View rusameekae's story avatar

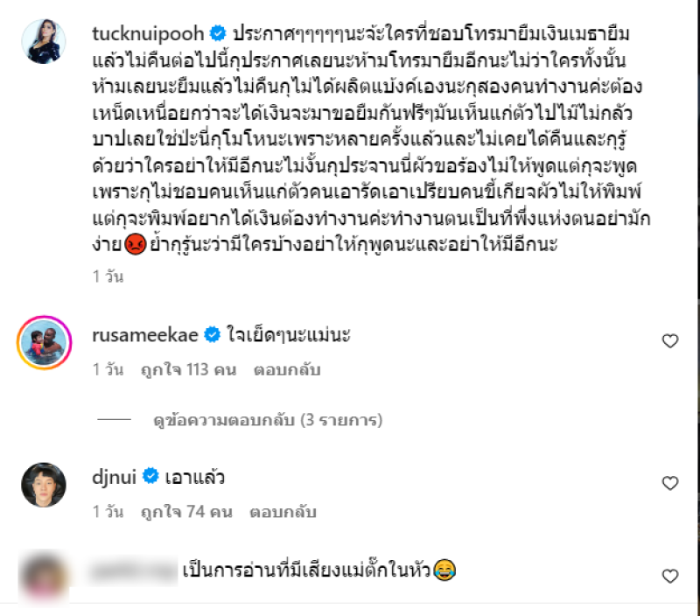click(44, 342)
